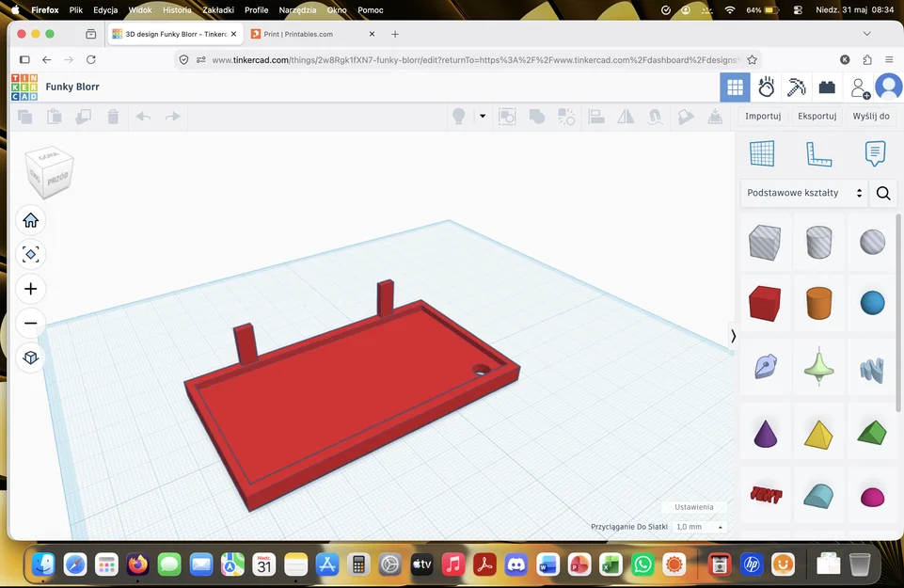Click the Copy toolbar icon
Image resolution: width=904 pixels, height=588 pixels.
tap(24, 117)
